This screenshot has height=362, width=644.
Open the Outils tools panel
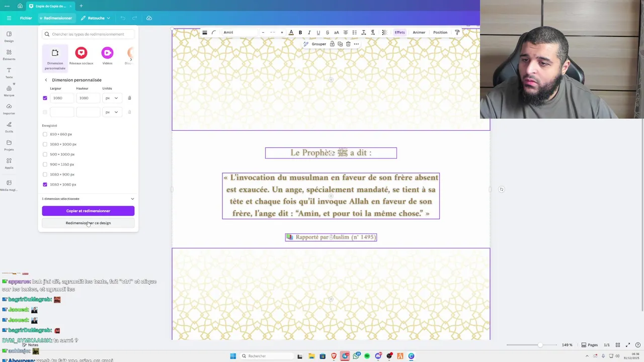9,127
